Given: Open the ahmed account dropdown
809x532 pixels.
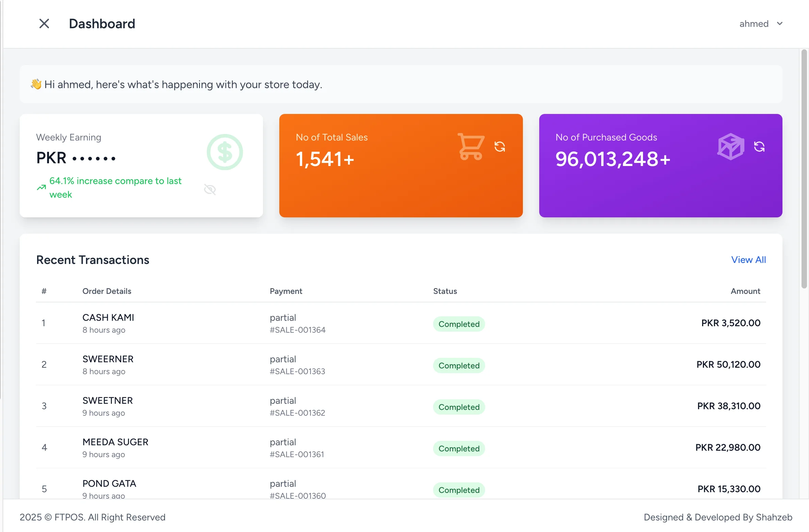Looking at the screenshot, I should 761,23.
